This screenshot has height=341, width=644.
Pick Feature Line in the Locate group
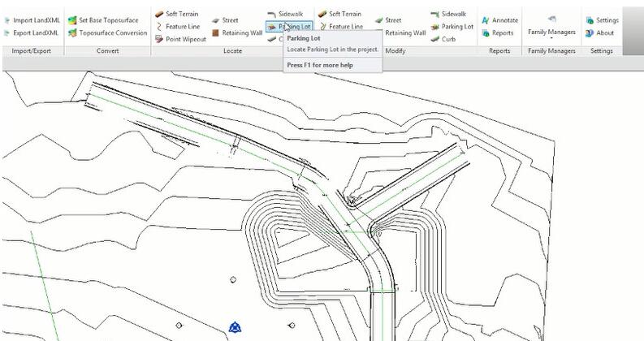[176, 27]
